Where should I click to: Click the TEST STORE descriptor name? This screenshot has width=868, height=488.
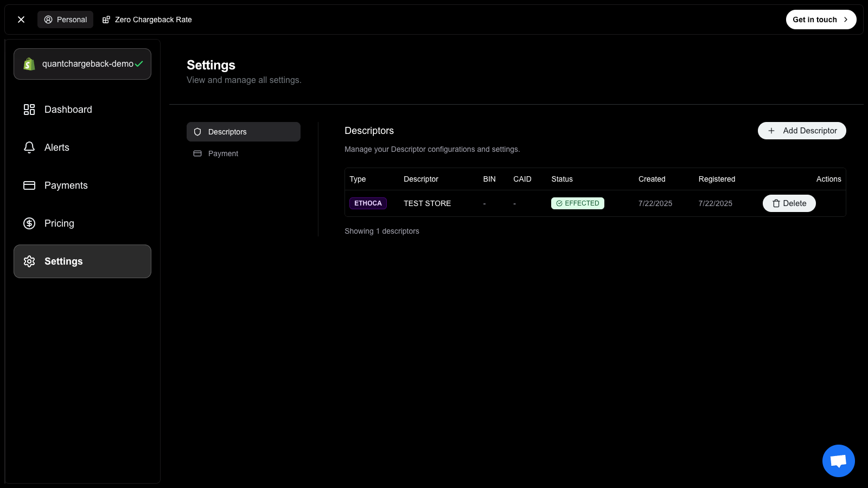point(427,203)
